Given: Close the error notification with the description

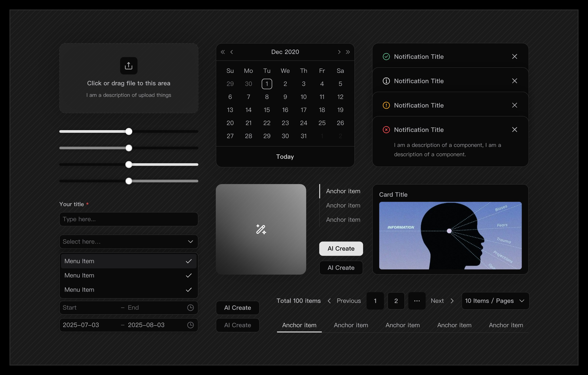Looking at the screenshot, I should coord(514,130).
